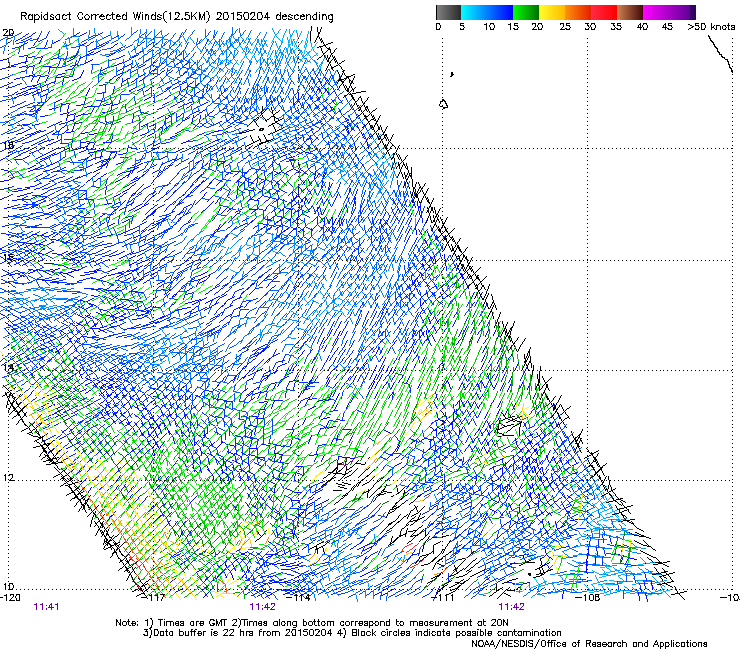Click the coastline segment in the top-right corner
740x650 pixels.
[x=720, y=53]
